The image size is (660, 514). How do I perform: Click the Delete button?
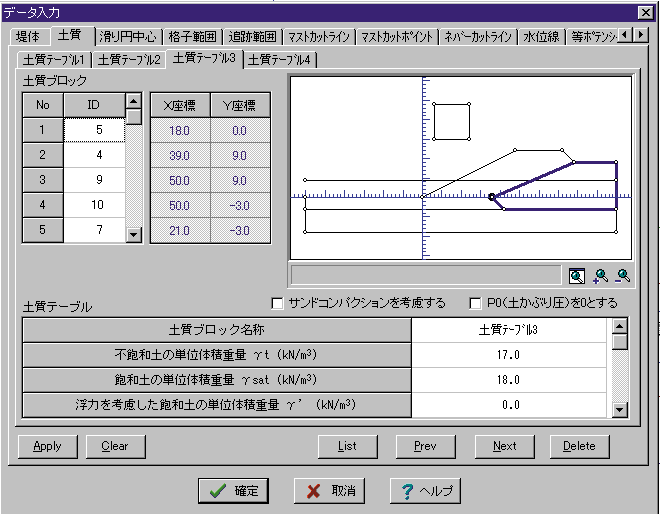click(579, 446)
